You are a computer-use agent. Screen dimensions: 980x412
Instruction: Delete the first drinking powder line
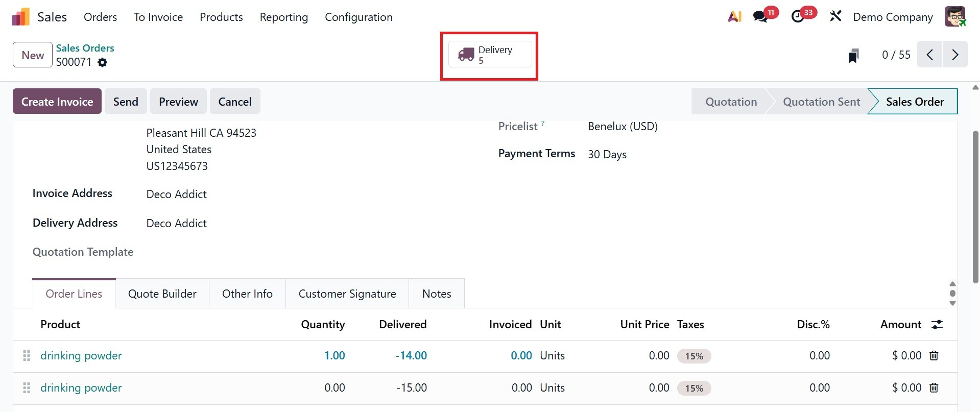(934, 356)
